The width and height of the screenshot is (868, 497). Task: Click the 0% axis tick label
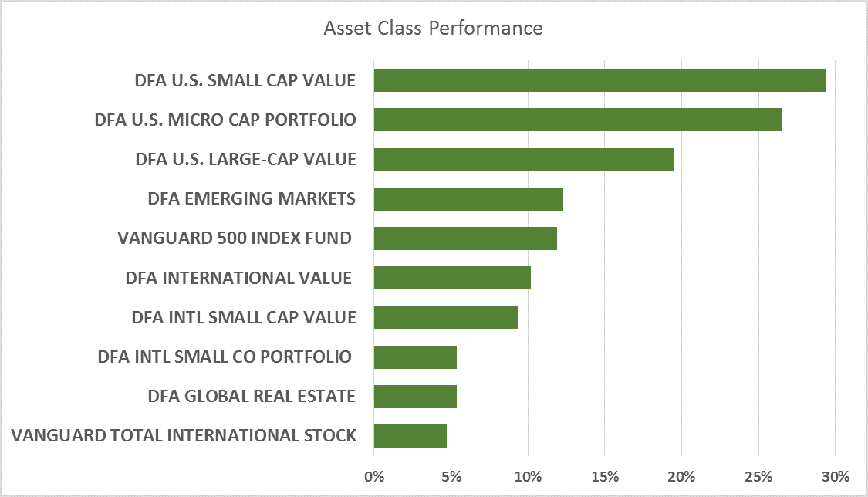click(x=374, y=475)
